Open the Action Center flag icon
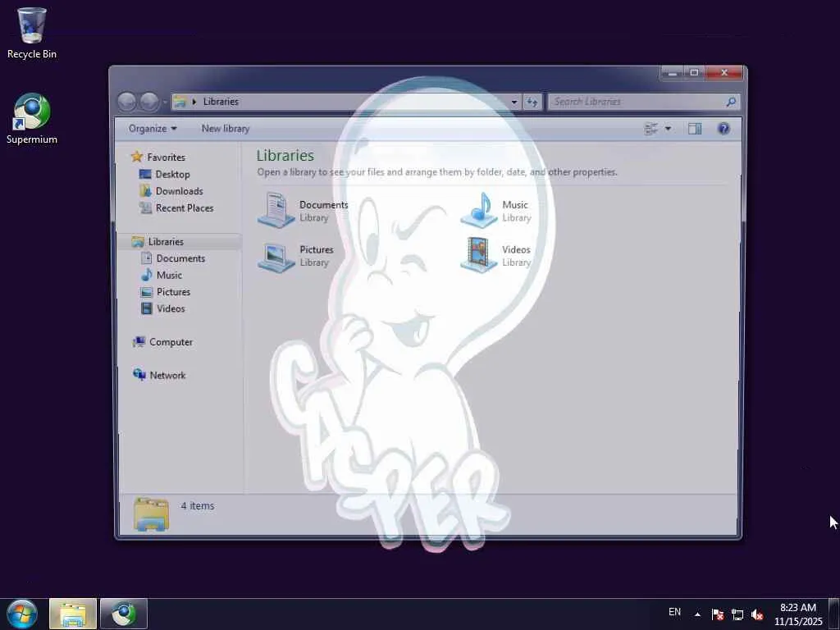 click(718, 614)
